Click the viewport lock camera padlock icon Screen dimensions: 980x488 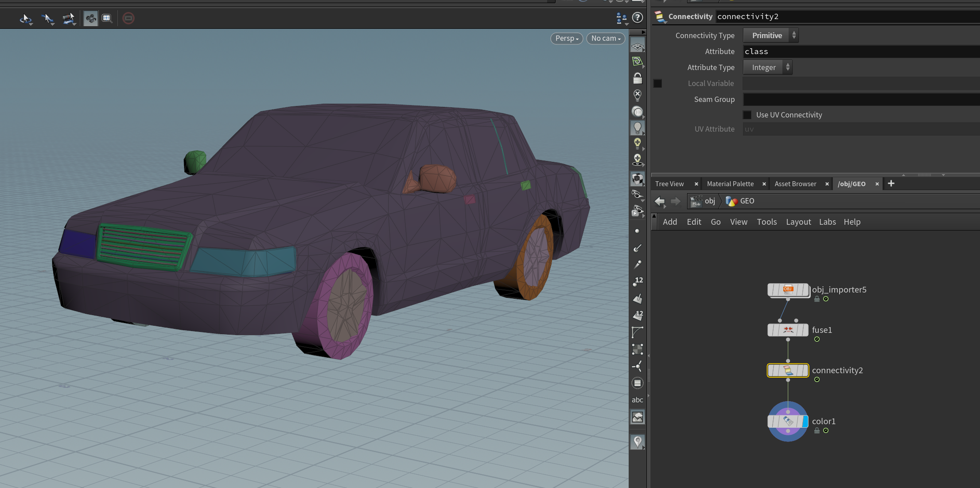tap(637, 78)
